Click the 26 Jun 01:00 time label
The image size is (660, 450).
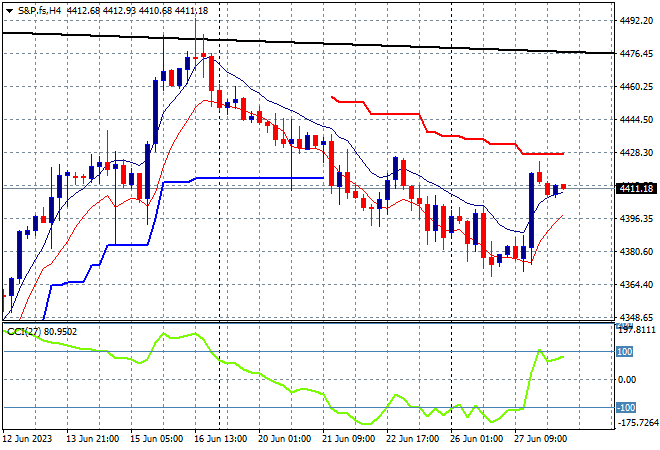[476, 439]
